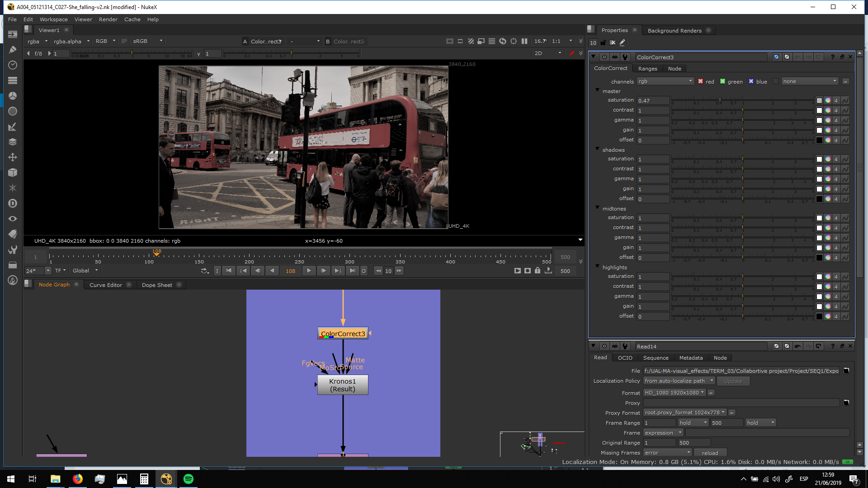Open the Views eye icon toolbar
Image resolution: width=868 pixels, height=488 pixels.
tap(13, 219)
